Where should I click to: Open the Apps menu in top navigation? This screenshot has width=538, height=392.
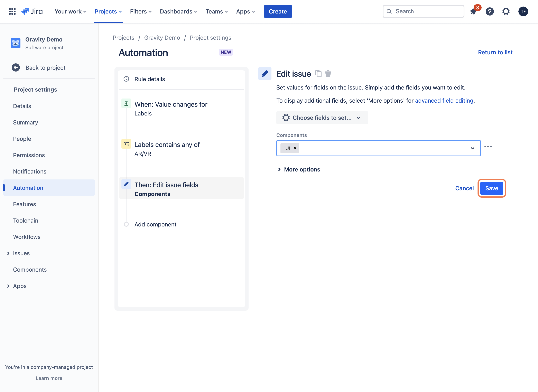tap(246, 11)
